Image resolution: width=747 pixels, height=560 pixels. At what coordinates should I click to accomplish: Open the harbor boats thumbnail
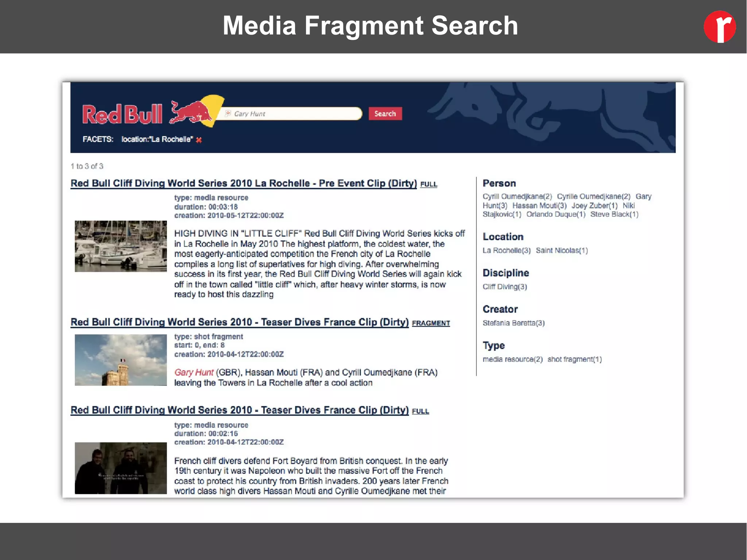coord(121,246)
